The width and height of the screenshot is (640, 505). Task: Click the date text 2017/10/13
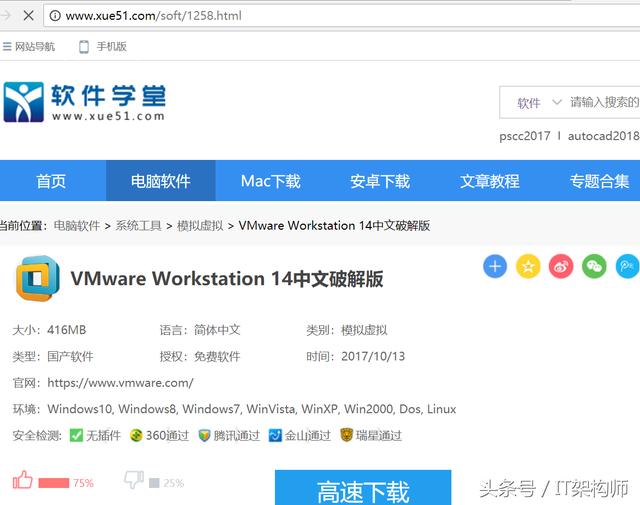pyautogui.click(x=373, y=356)
